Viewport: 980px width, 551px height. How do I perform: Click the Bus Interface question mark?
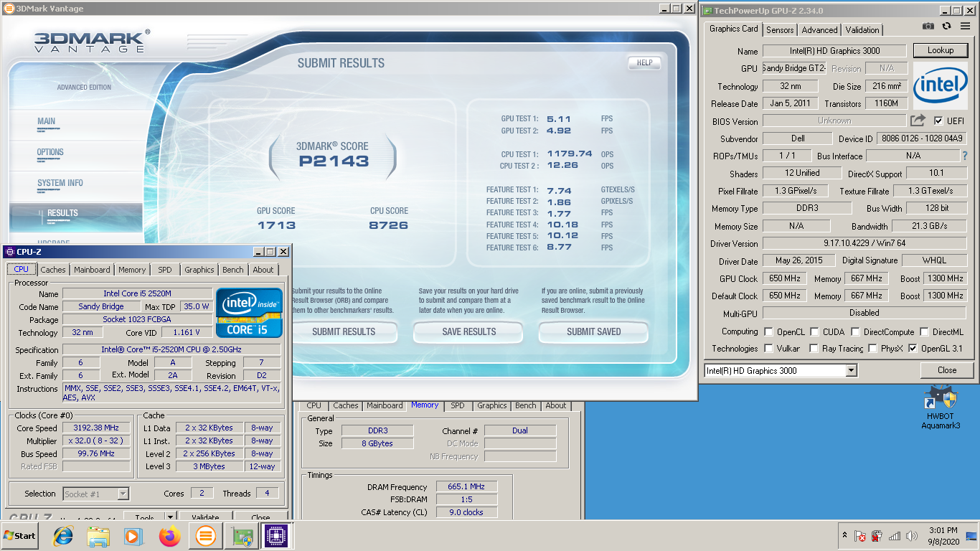coord(965,156)
